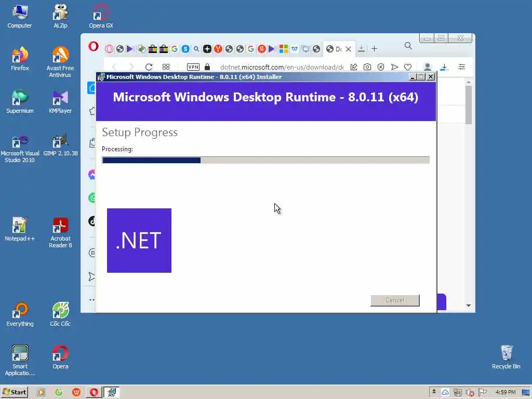This screenshot has height=399, width=532.
Task: Select the Cốc Cốc desktop shortcut
Action: tap(60, 314)
